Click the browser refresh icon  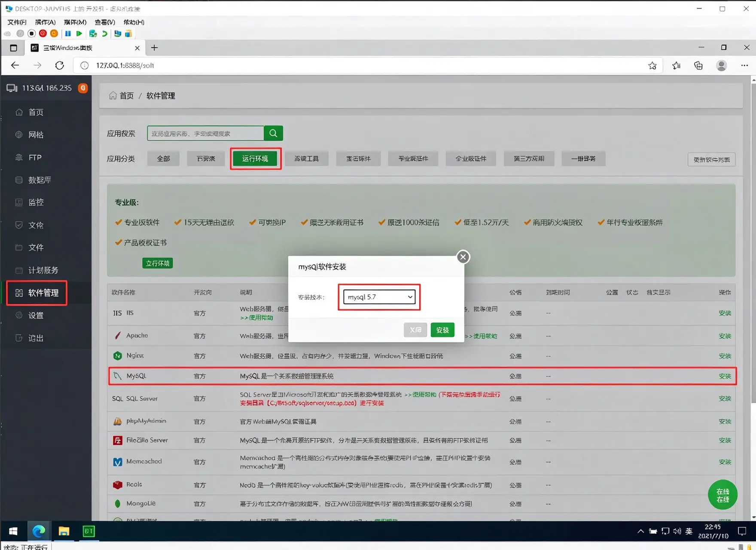coord(60,65)
